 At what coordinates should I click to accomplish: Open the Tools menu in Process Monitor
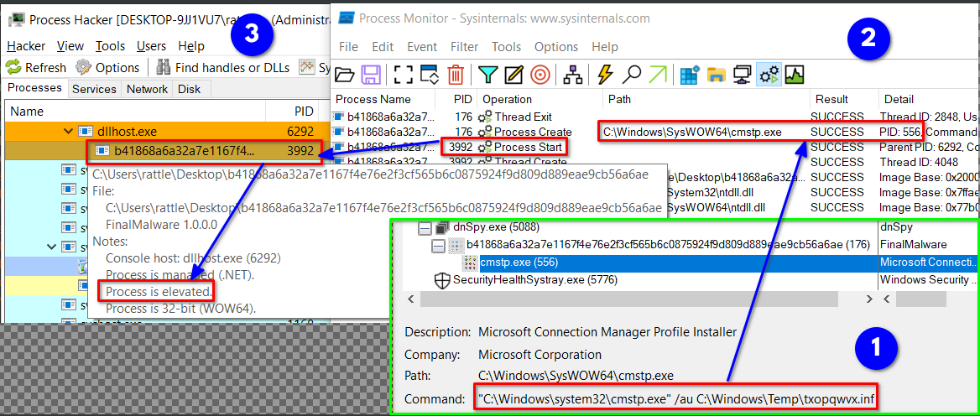coord(506,46)
